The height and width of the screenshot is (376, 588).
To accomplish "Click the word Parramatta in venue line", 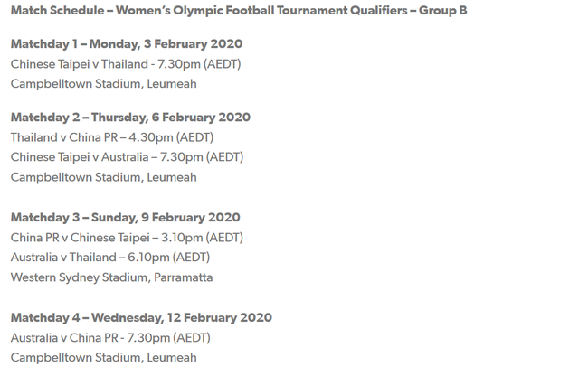I will [184, 277].
